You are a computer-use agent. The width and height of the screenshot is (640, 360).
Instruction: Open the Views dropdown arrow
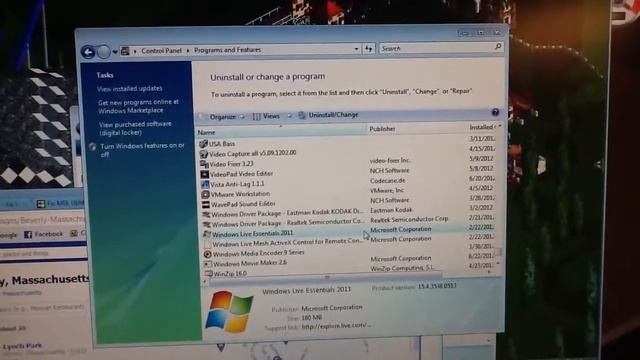pyautogui.click(x=289, y=116)
